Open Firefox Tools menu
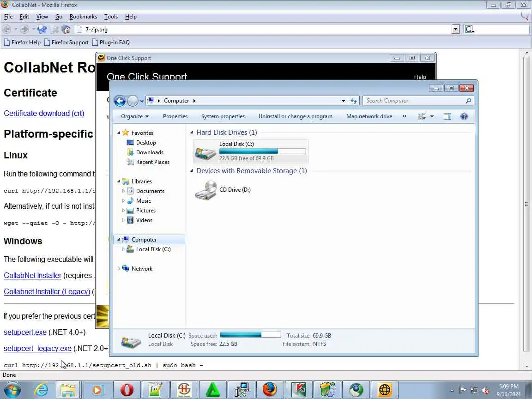532x399 pixels. (111, 17)
